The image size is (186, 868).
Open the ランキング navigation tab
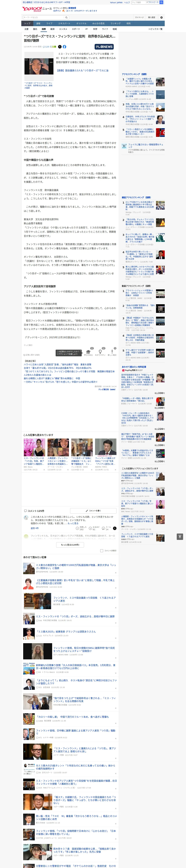tap(115, 24)
